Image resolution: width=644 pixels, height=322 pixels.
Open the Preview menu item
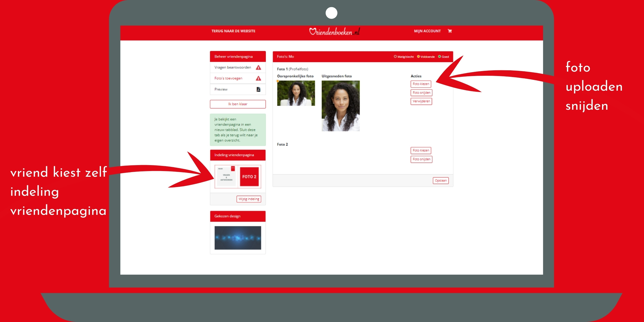coord(238,89)
